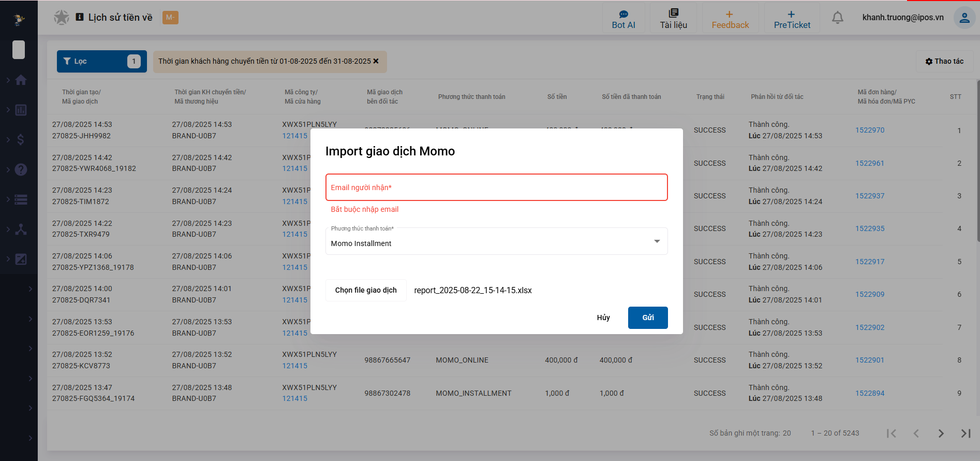Open order link 1522970
Viewport: 980px width, 461px height.
click(870, 130)
